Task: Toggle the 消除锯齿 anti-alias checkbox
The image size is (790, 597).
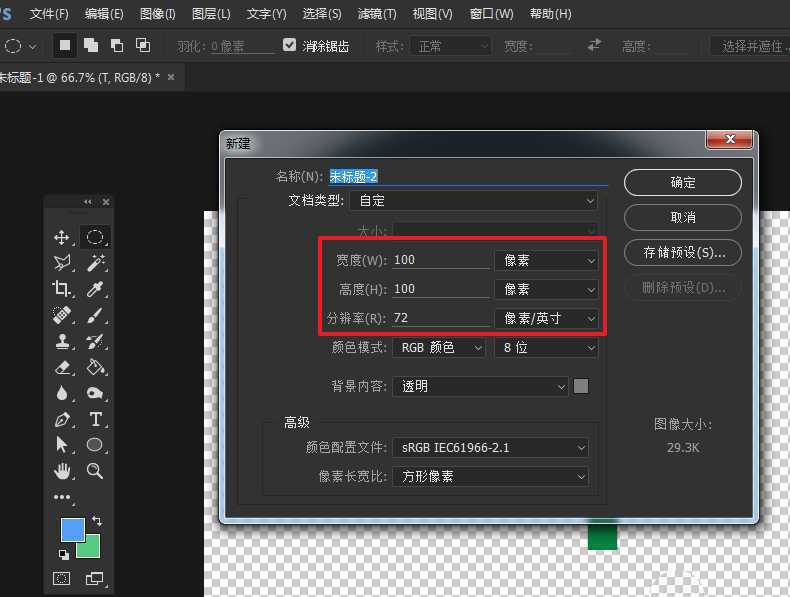Action: pos(290,45)
